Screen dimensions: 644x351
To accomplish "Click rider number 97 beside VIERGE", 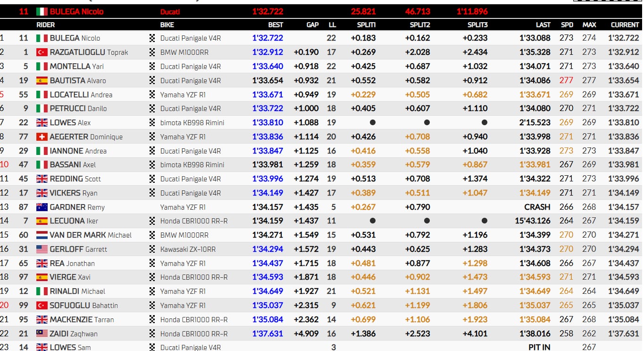I will [24, 277].
